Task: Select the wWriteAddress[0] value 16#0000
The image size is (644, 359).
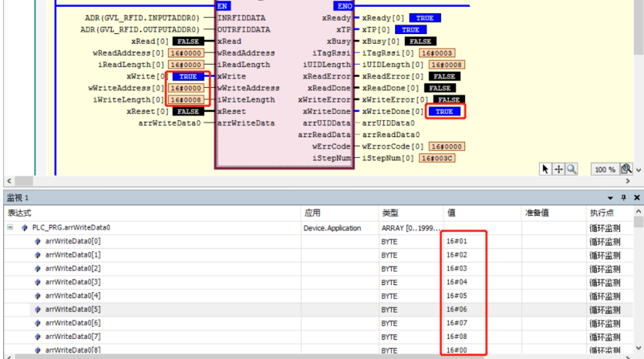Action: (x=187, y=89)
